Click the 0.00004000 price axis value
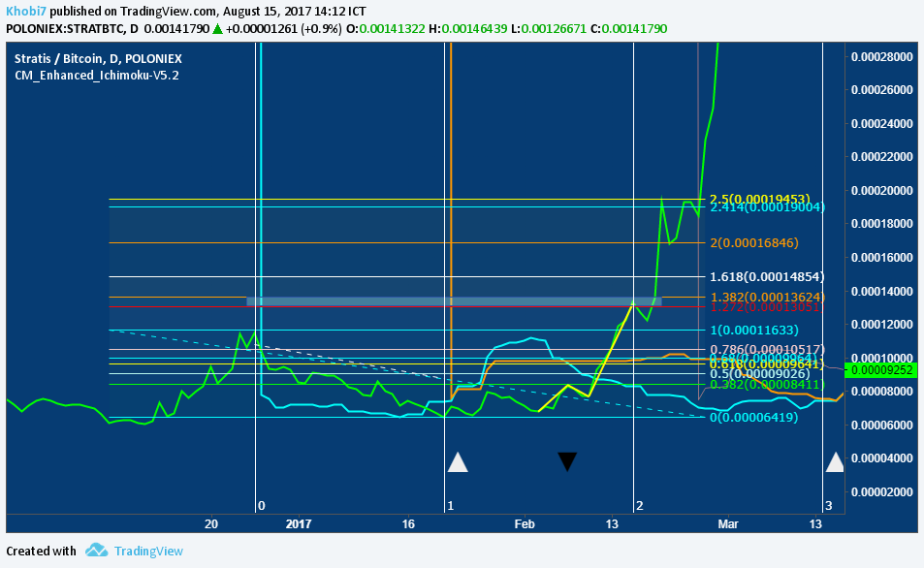The image size is (924, 568). tap(881, 458)
